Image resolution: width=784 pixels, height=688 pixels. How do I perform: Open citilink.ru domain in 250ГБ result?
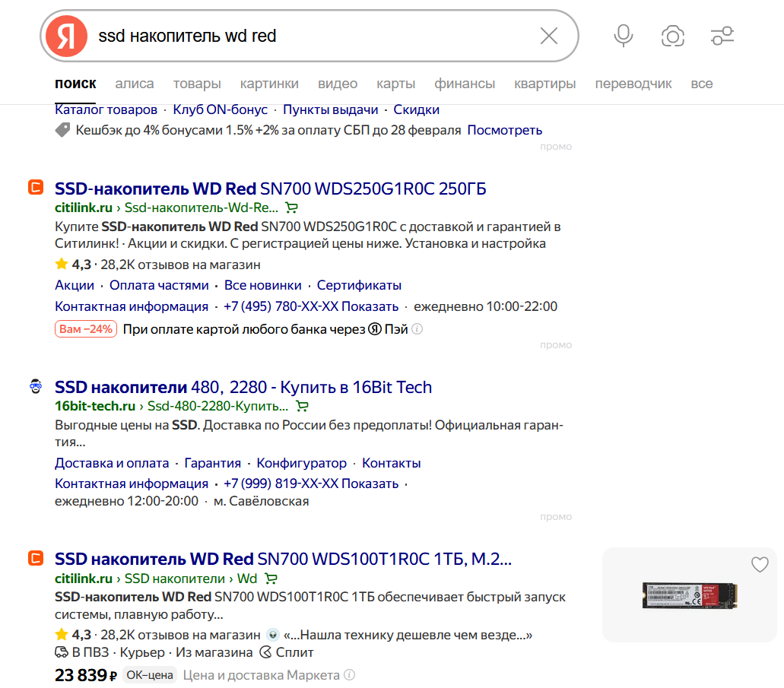[x=84, y=208]
